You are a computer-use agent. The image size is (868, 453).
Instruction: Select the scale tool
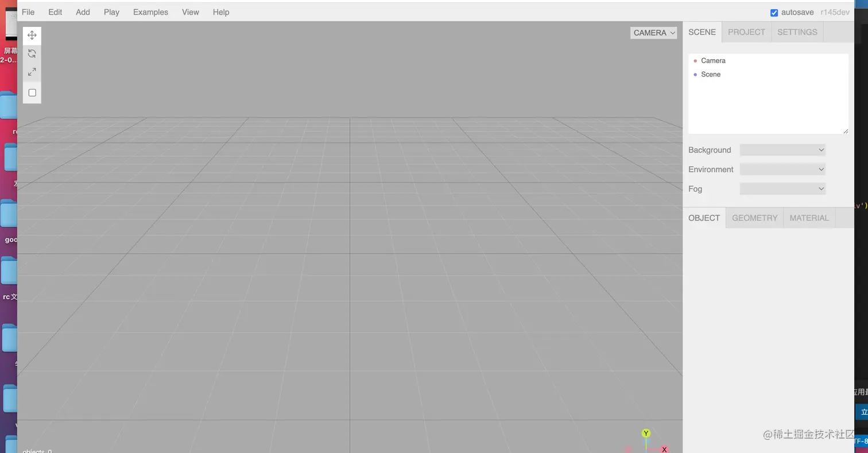tap(32, 72)
